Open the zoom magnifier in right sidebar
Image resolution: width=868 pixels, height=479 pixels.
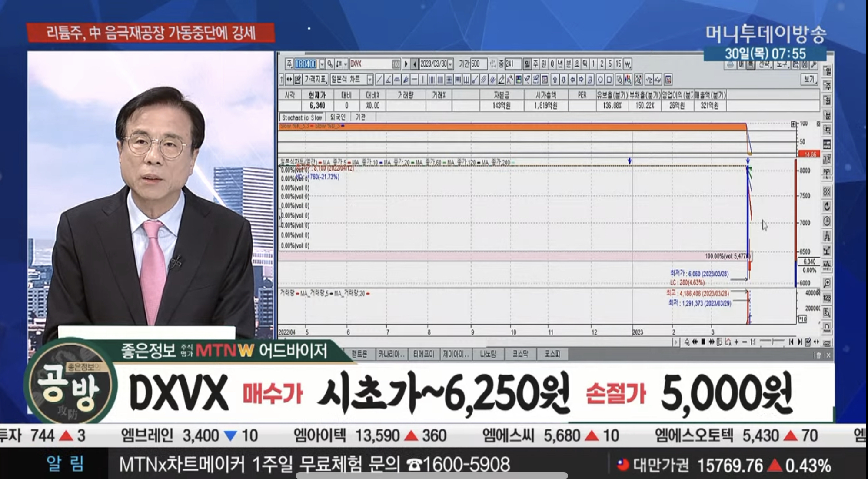(x=827, y=283)
